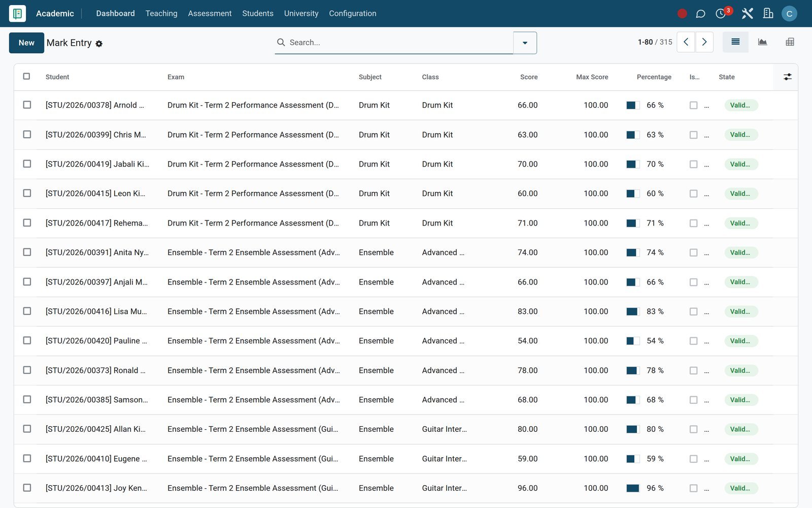Select the STU/2026/00415 Leon row checkbox
This screenshot has height=508, width=812.
coord(27,193)
